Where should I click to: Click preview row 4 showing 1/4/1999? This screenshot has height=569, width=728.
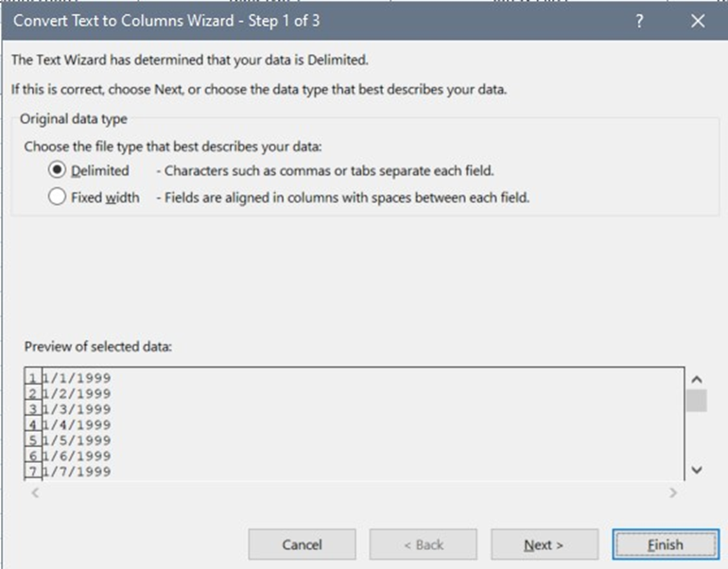76,424
